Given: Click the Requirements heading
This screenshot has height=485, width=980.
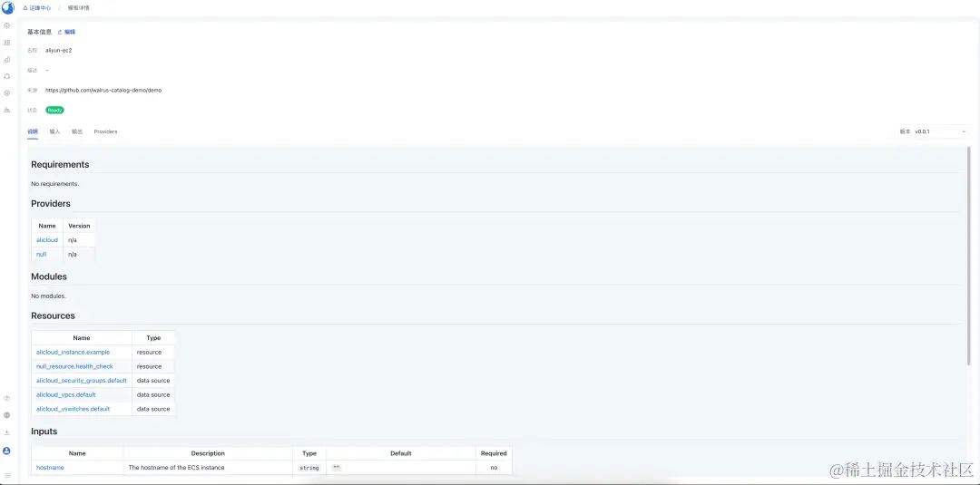Looking at the screenshot, I should (60, 165).
